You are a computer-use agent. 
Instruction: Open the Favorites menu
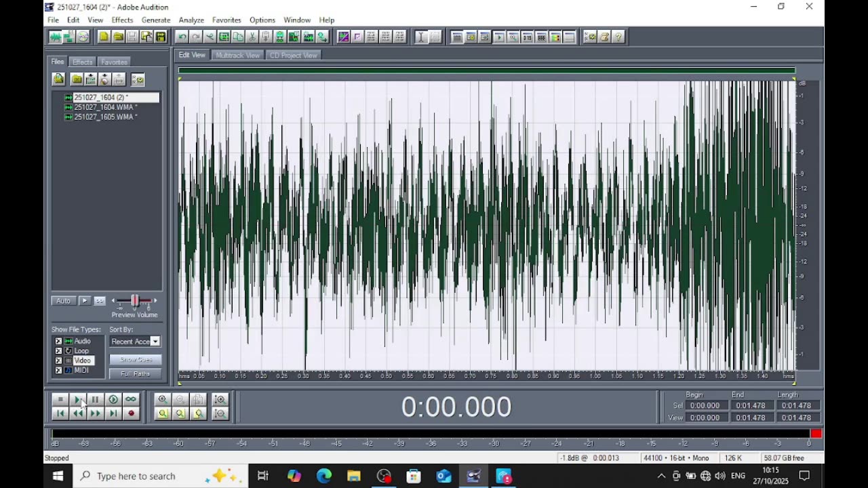coord(226,20)
